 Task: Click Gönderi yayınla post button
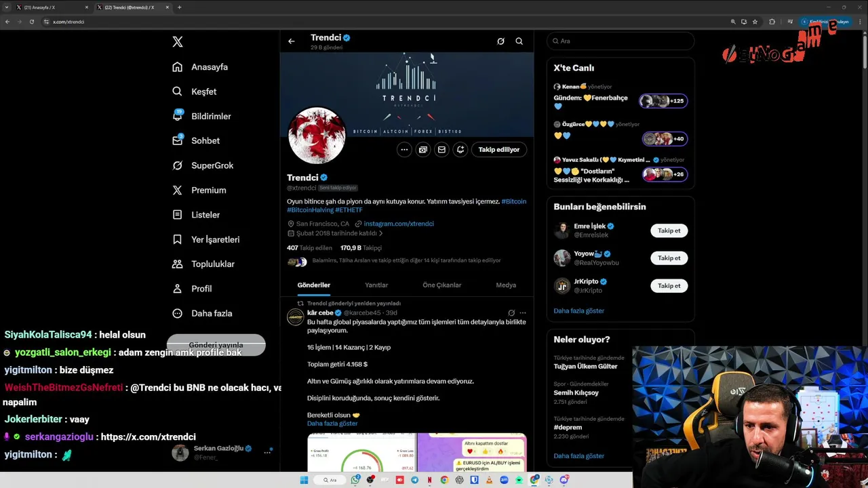(x=216, y=345)
